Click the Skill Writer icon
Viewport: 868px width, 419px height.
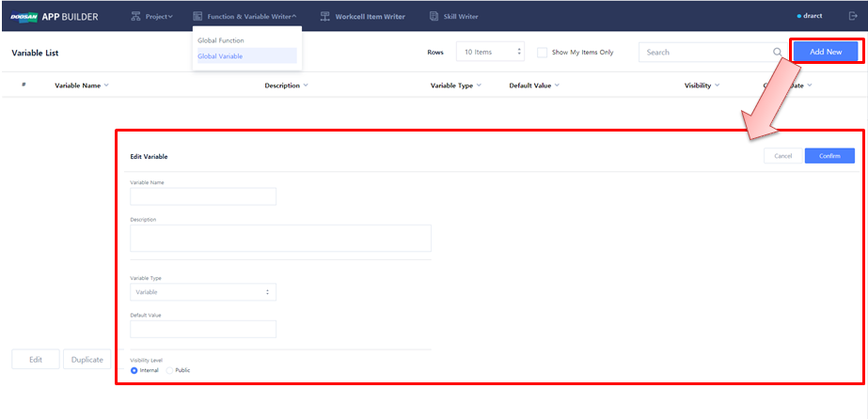point(434,16)
